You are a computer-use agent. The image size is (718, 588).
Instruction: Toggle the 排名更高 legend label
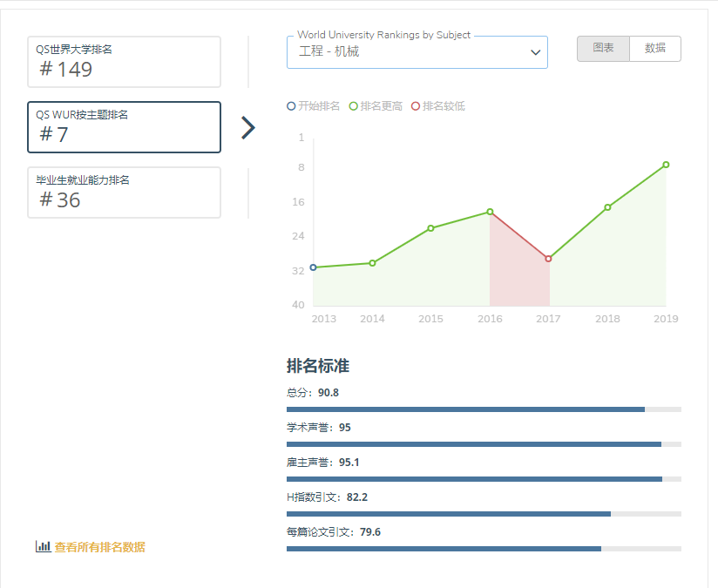click(x=381, y=106)
